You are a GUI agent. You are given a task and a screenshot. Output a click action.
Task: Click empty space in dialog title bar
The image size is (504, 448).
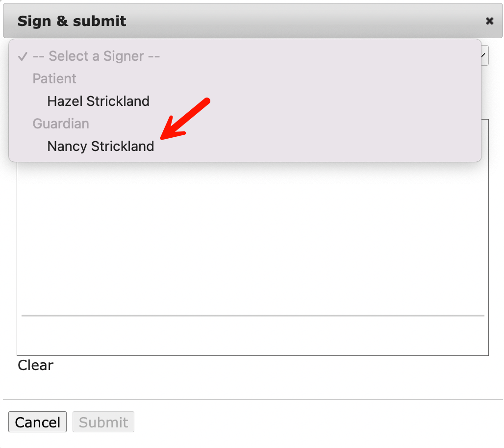(294, 21)
